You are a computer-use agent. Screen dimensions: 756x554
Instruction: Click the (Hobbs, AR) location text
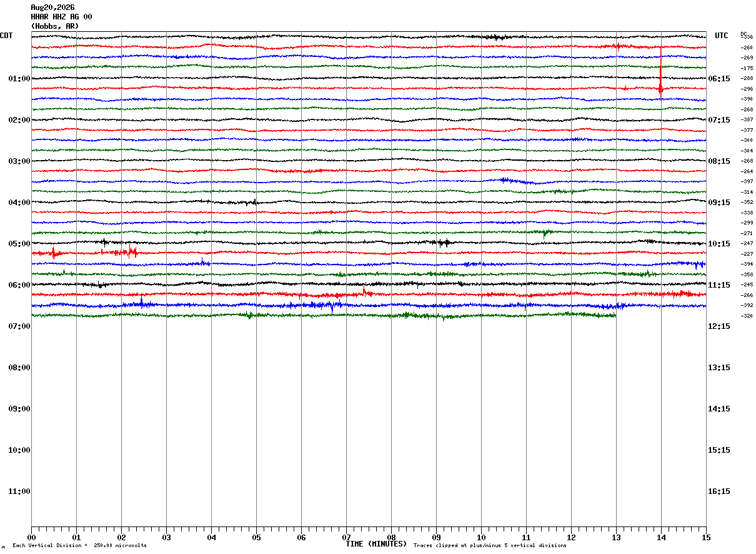55,26
